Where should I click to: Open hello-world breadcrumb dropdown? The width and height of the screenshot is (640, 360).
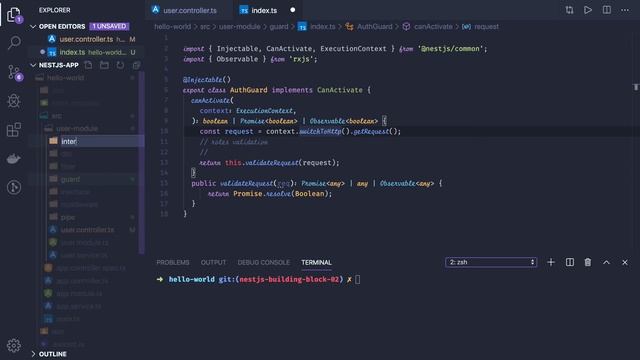[x=172, y=27]
